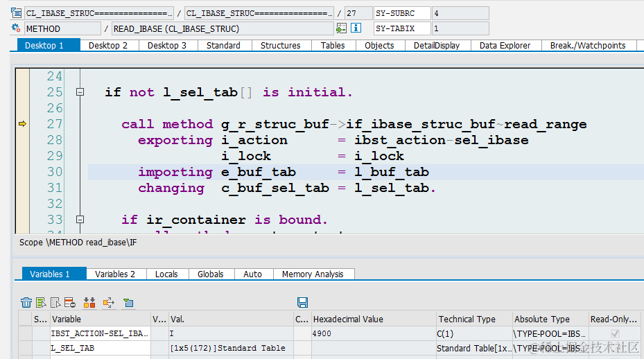Select the Structures tab
Screen dimensions: 644x359
pyautogui.click(x=281, y=45)
